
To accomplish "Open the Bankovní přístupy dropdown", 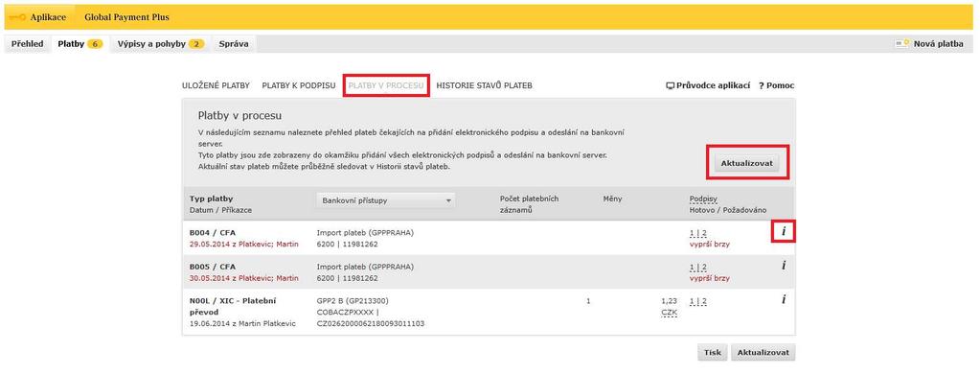I will (386, 200).
